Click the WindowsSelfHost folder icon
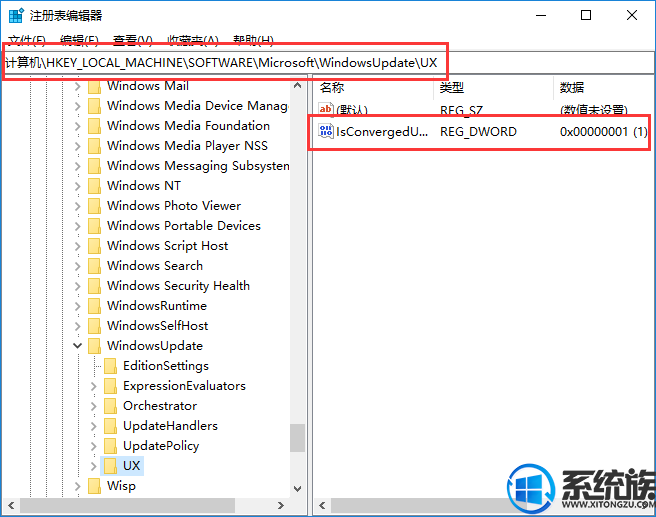The width and height of the screenshot is (656, 517). (x=95, y=326)
